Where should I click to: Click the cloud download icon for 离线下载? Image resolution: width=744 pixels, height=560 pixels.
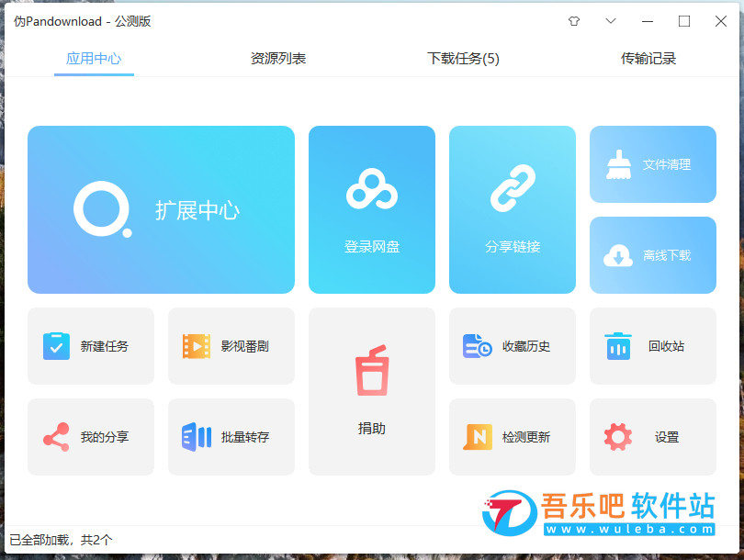[x=618, y=255]
